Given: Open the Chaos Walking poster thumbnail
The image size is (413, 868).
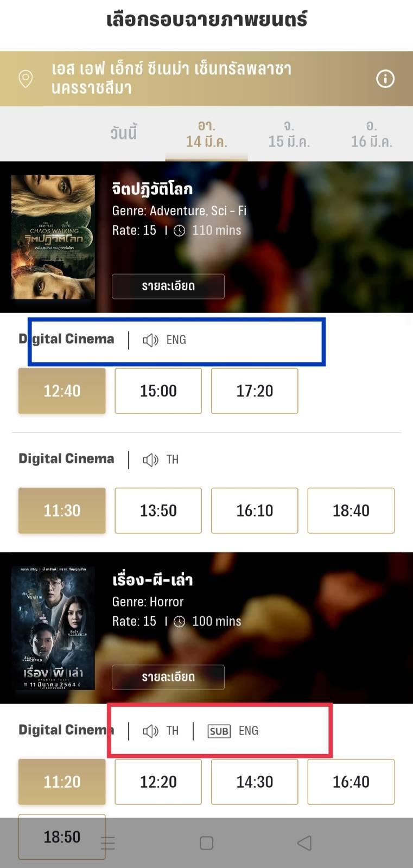Looking at the screenshot, I should point(53,237).
